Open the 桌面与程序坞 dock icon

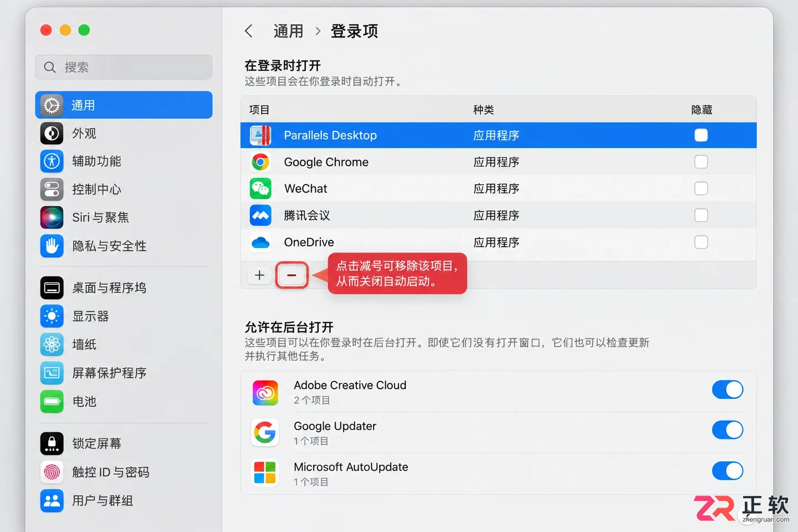[52, 288]
